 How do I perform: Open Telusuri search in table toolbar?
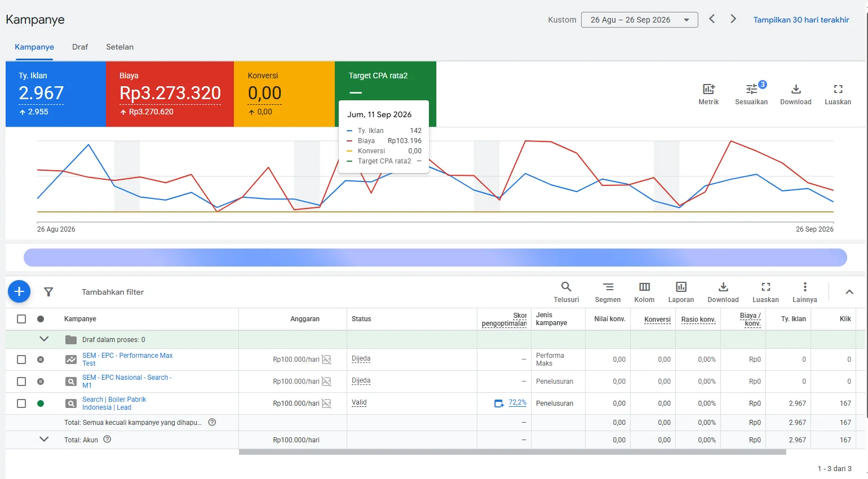[566, 292]
